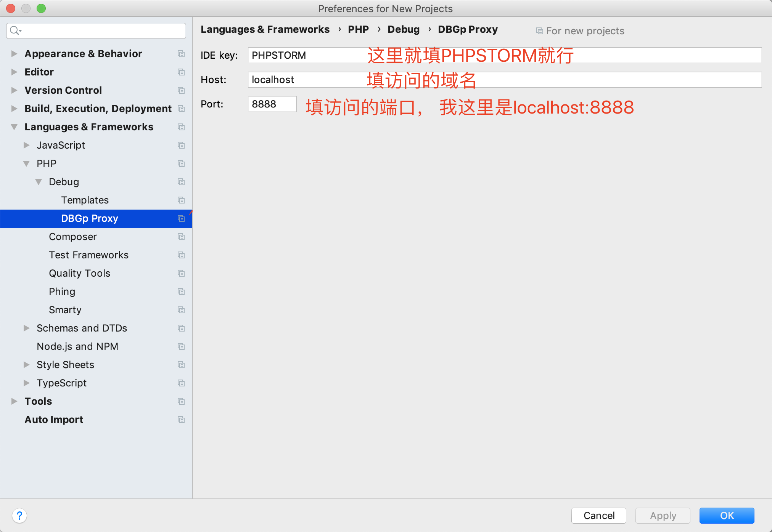The image size is (772, 532).
Task: Click project-level icon beside Smarty
Action: (181, 310)
